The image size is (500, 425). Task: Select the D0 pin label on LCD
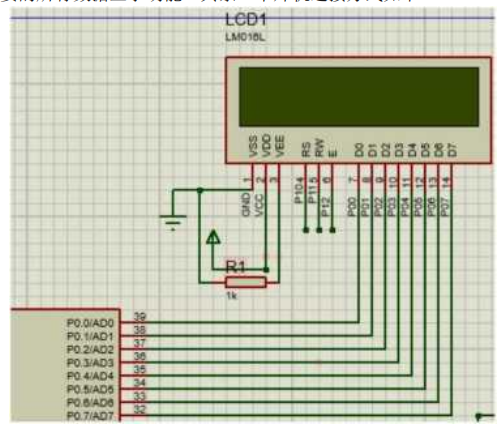pos(359,150)
